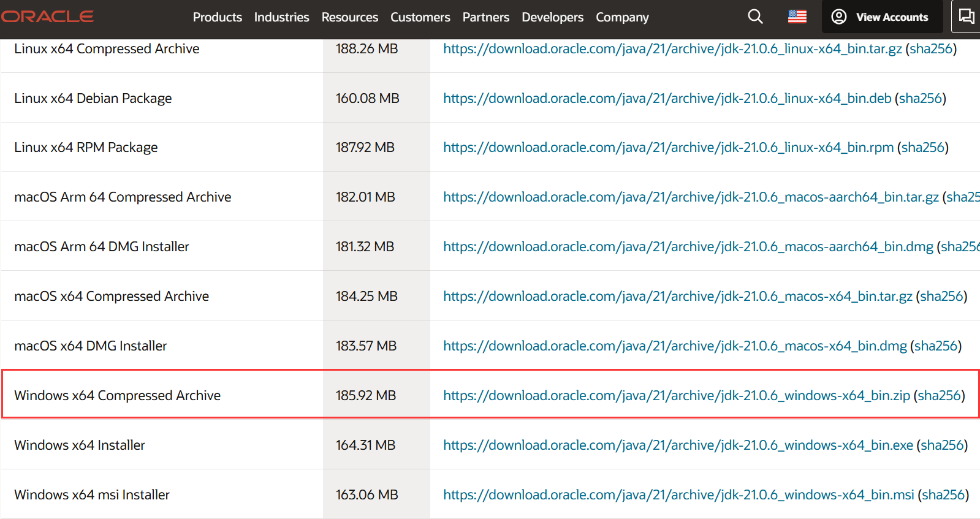Open the Industries menu
The image size is (980, 519).
(282, 17)
